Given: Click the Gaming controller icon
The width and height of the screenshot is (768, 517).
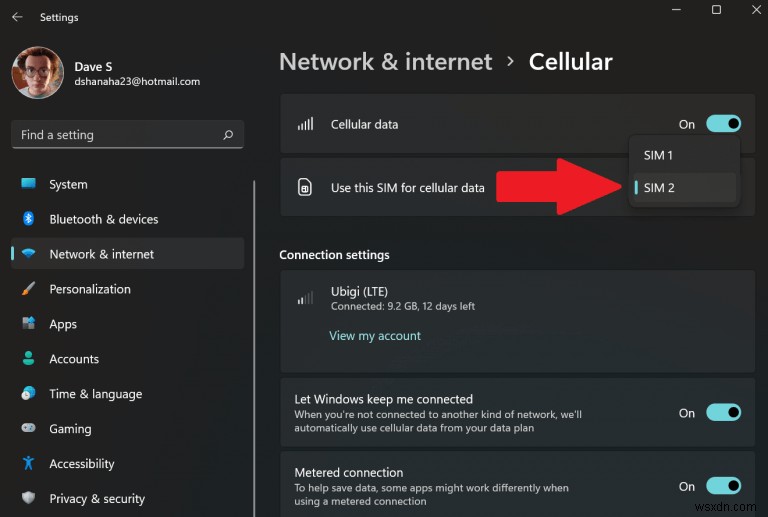Looking at the screenshot, I should tap(28, 428).
